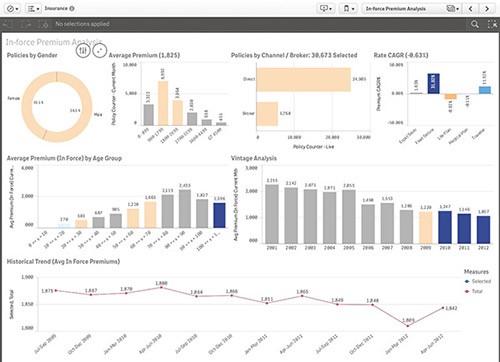Click the Insurance app info icon
500x362 pixels.
click(72, 9)
